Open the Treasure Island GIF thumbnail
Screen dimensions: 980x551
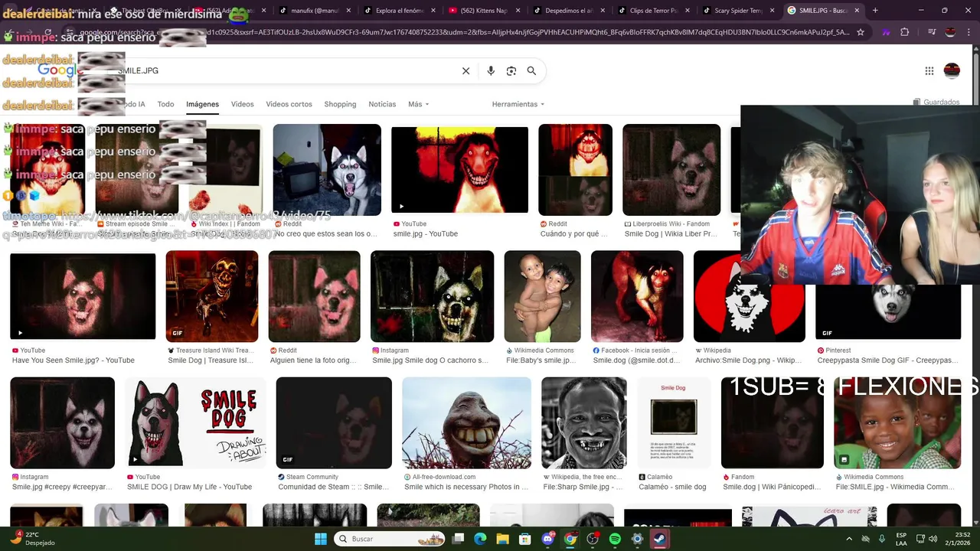(212, 296)
